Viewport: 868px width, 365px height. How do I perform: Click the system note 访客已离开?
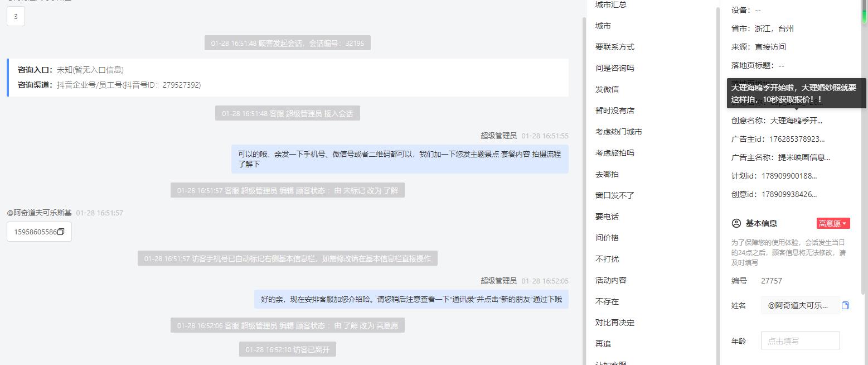pyautogui.click(x=288, y=350)
